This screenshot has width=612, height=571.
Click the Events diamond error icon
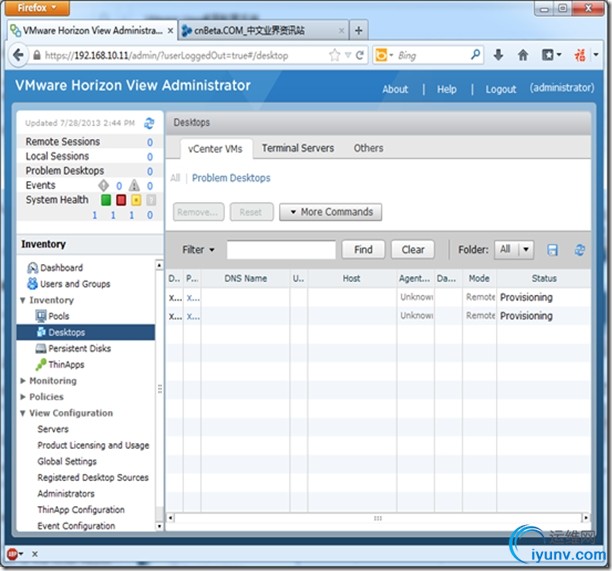tap(103, 185)
